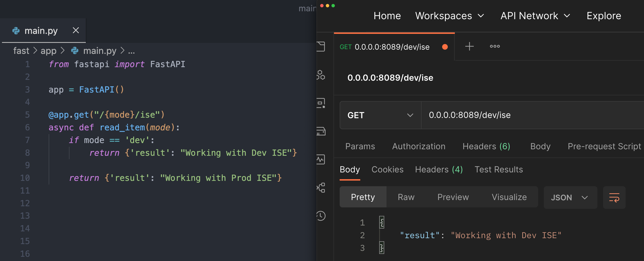Open the Test Results response tab
Image resolution: width=644 pixels, height=261 pixels.
pyautogui.click(x=499, y=169)
